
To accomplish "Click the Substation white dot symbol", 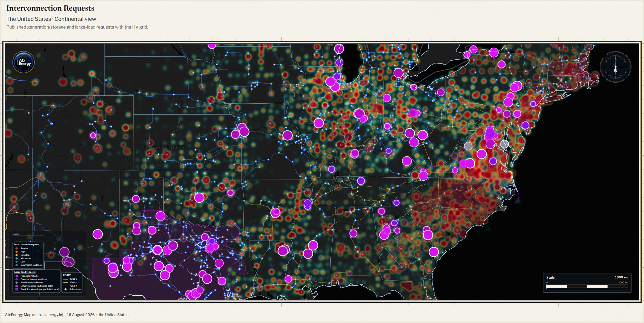I will [65, 289].
